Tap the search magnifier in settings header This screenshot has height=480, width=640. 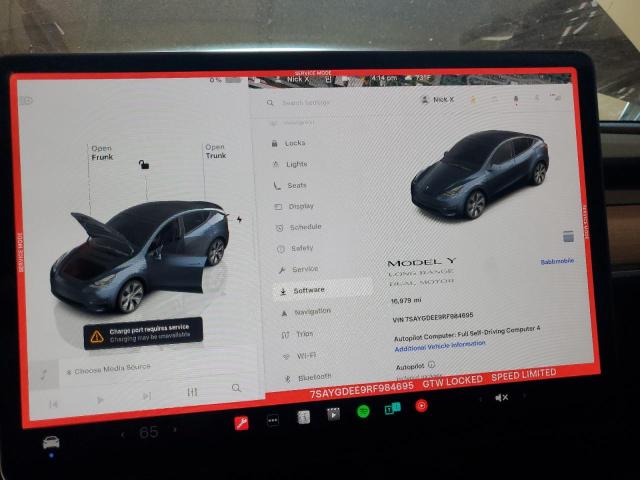point(270,102)
